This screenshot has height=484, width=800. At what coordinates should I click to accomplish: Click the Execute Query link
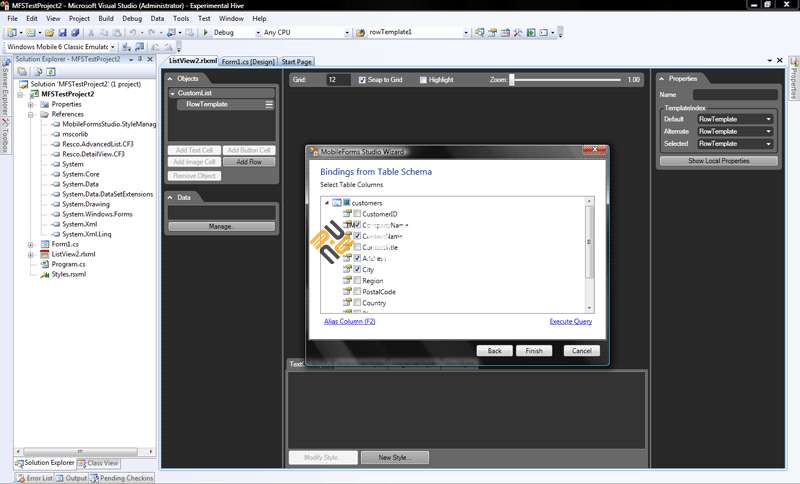[571, 321]
